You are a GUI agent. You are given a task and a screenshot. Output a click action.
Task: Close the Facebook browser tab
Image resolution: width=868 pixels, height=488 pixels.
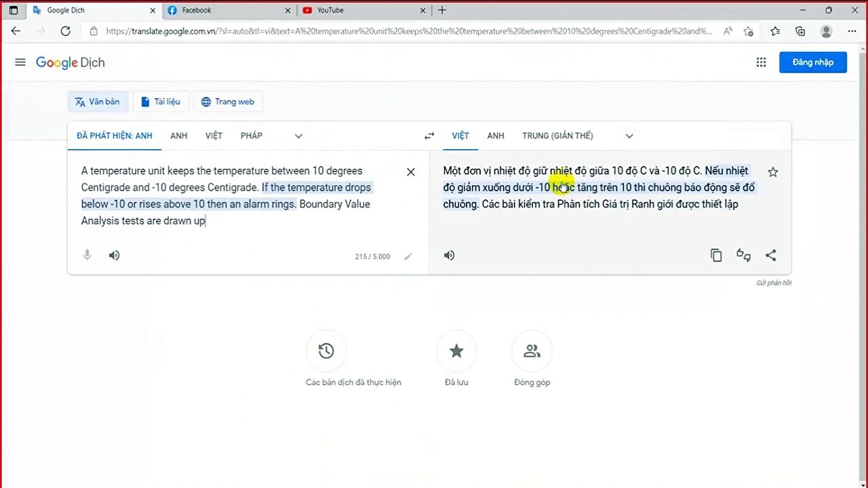point(288,10)
